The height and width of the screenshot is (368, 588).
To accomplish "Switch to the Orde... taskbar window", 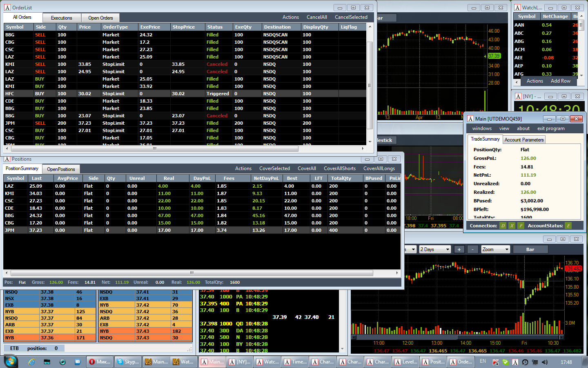I will pyautogui.click(x=461, y=362).
